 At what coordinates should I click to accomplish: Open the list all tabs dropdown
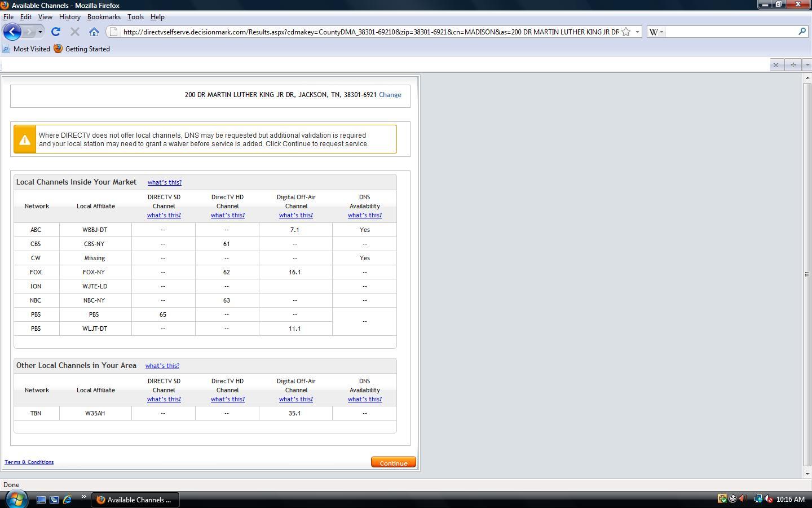[807, 65]
